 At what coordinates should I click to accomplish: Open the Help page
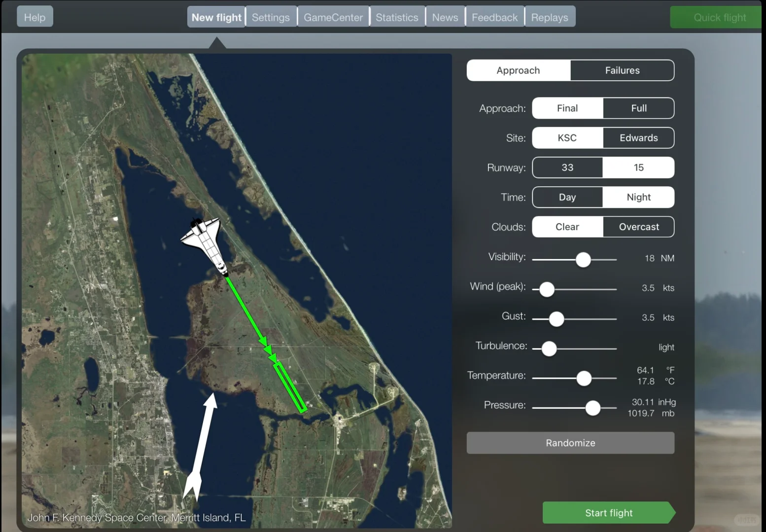pyautogui.click(x=35, y=17)
